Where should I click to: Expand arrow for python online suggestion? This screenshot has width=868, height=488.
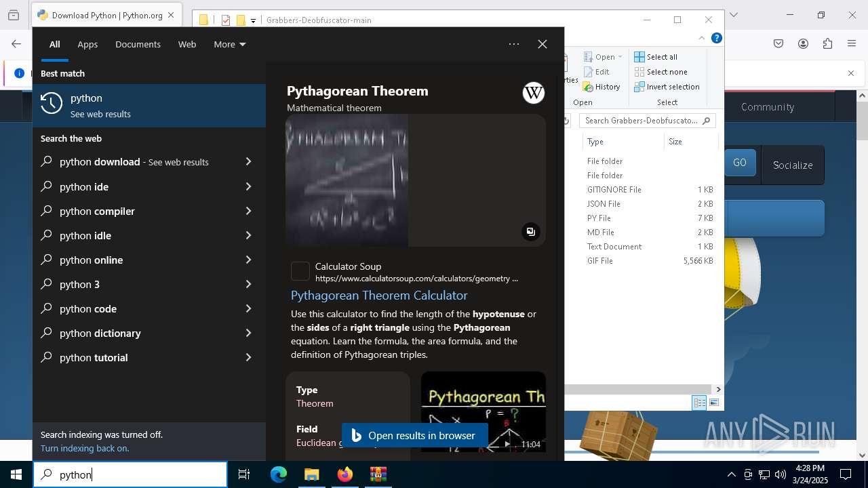tap(248, 260)
